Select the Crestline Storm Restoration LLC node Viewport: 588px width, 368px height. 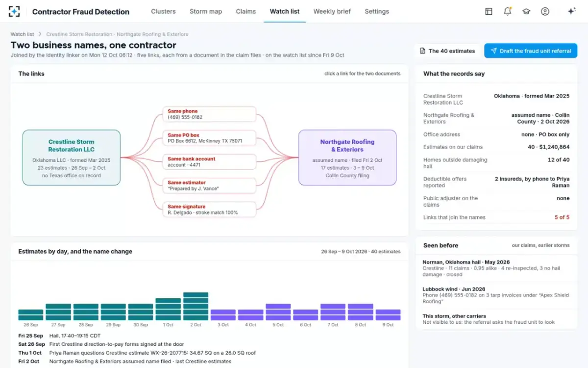tap(72, 158)
